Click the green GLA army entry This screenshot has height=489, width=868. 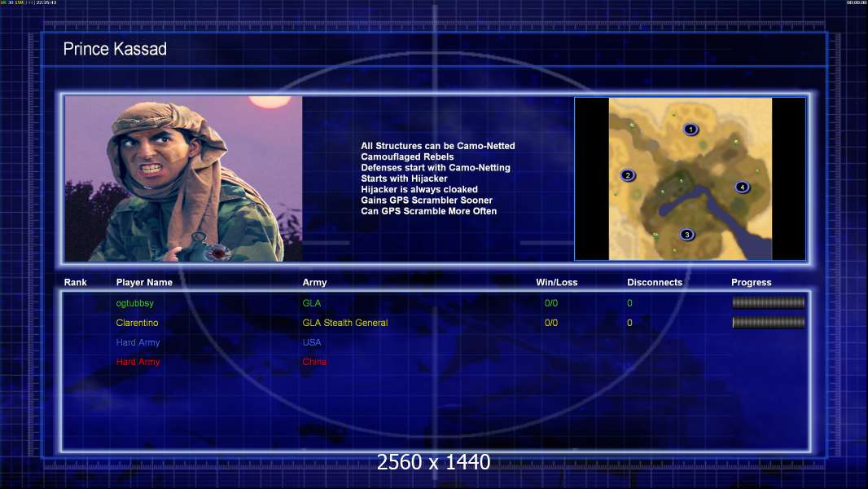click(312, 303)
